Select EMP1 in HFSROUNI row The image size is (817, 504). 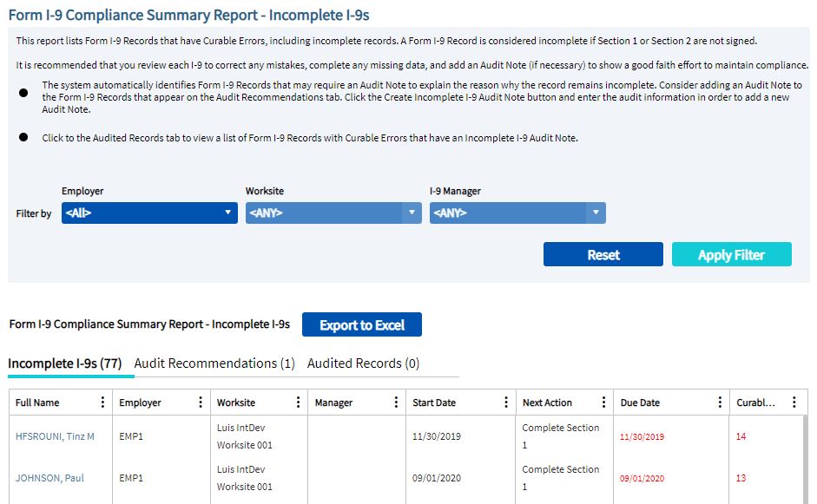tap(131, 436)
